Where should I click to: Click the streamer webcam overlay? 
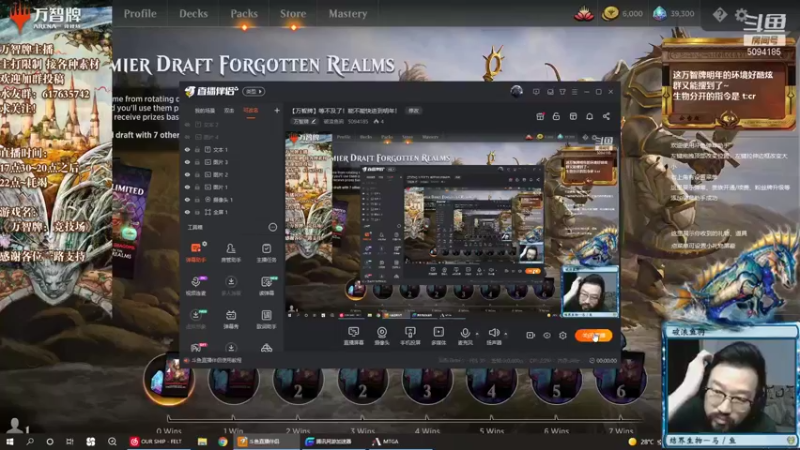[730, 385]
